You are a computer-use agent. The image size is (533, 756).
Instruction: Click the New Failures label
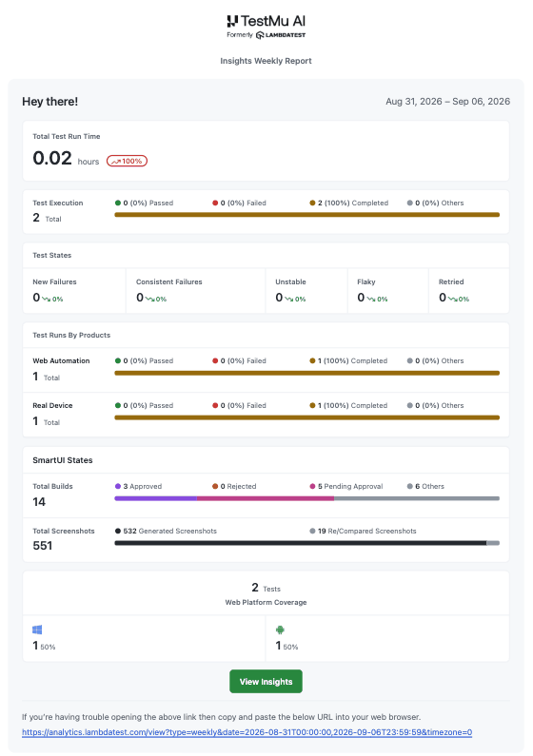click(54, 281)
